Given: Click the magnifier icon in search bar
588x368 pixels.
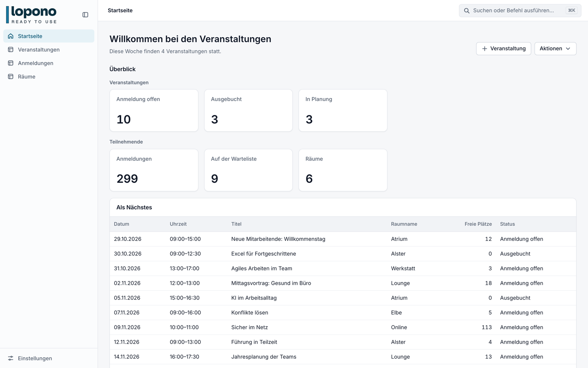Looking at the screenshot, I should (x=467, y=11).
